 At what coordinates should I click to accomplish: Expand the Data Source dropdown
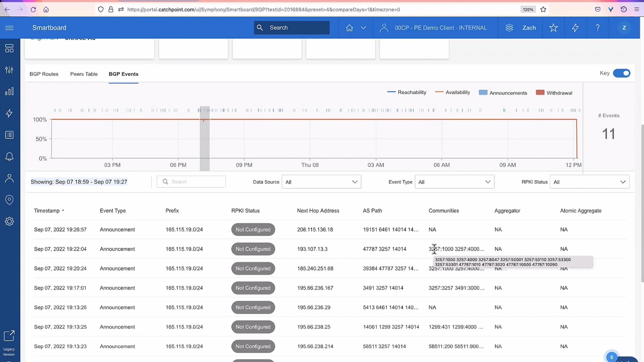(321, 182)
